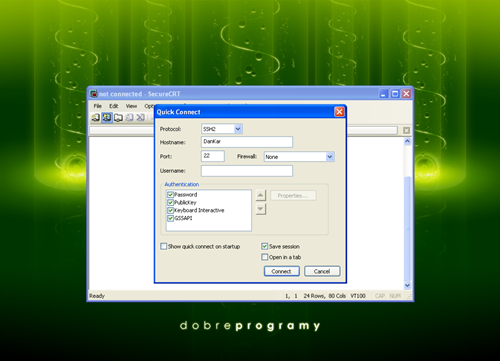Uncheck Keyboard Interactive authentication

[x=170, y=210]
